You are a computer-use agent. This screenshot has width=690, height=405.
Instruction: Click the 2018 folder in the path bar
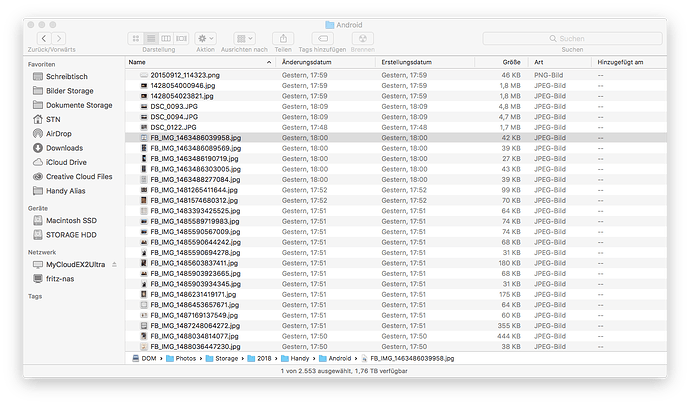tap(259, 359)
